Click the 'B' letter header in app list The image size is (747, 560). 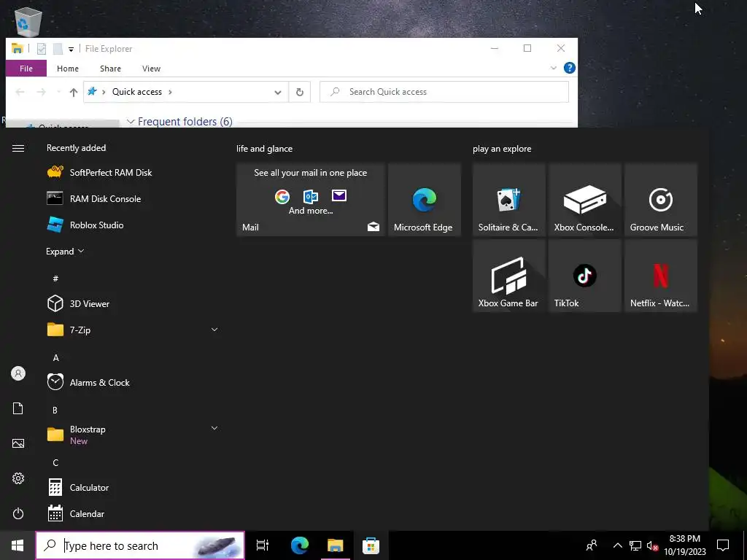pyautogui.click(x=55, y=410)
